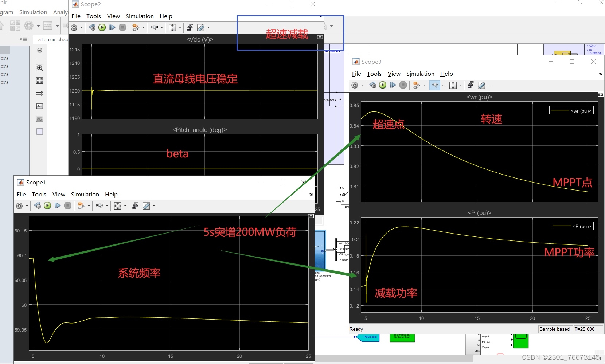This screenshot has height=364, width=605.
Task: Maximize the Scope1 axes icon
Action: click(x=311, y=216)
